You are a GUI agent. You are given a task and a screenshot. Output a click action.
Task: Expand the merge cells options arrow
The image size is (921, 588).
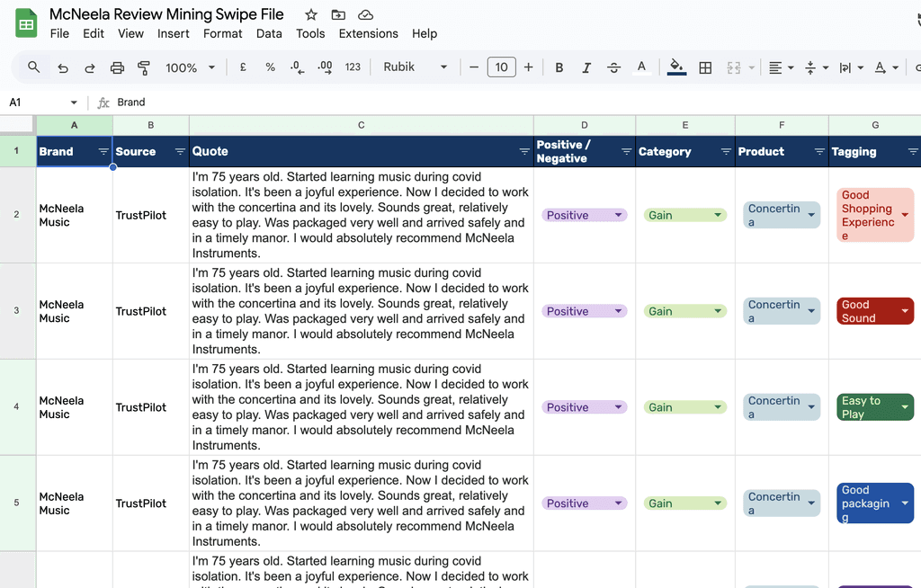pyautogui.click(x=751, y=67)
